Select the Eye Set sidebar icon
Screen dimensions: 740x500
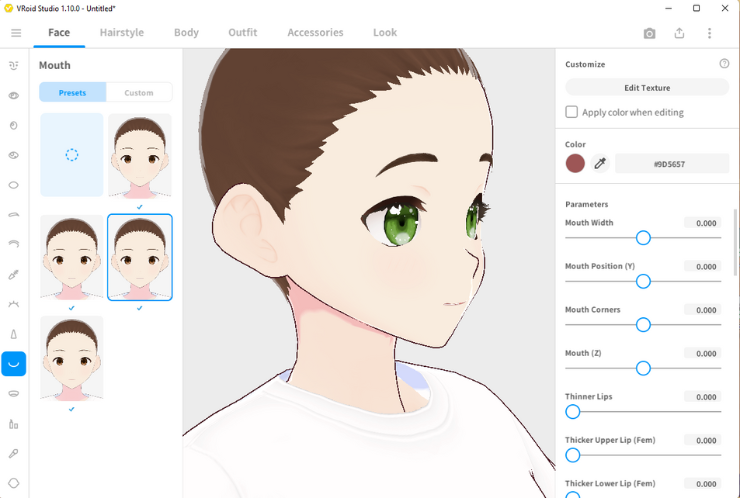(14, 96)
